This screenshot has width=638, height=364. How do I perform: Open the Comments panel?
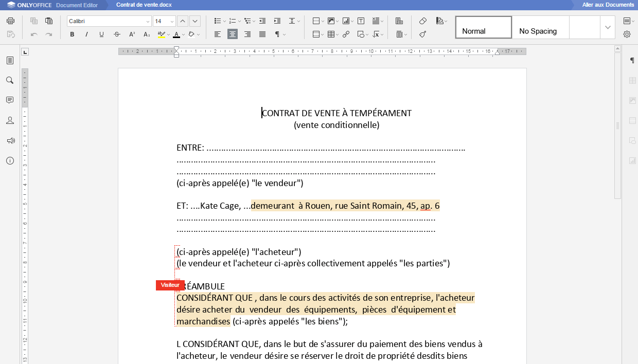[x=10, y=100]
